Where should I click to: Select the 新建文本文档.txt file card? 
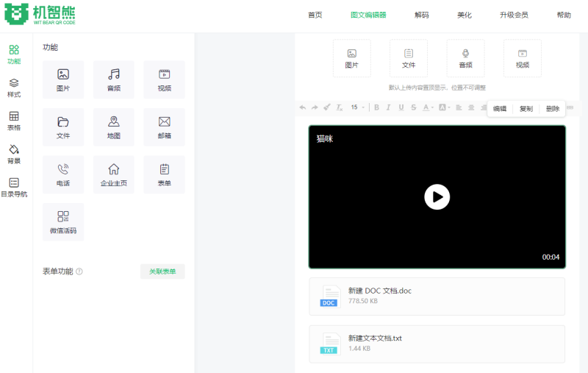pos(437,344)
